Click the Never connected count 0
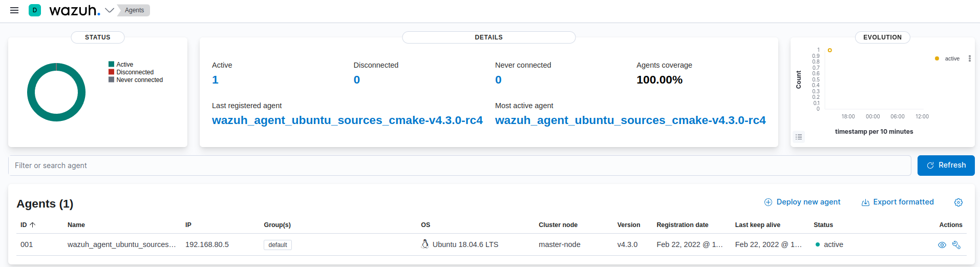This screenshot has height=267, width=980. coord(498,80)
